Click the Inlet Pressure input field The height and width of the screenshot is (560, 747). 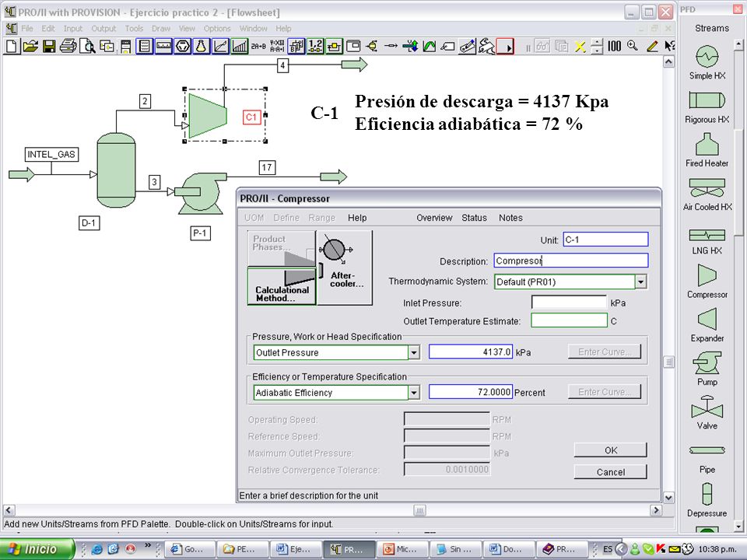pos(569,303)
